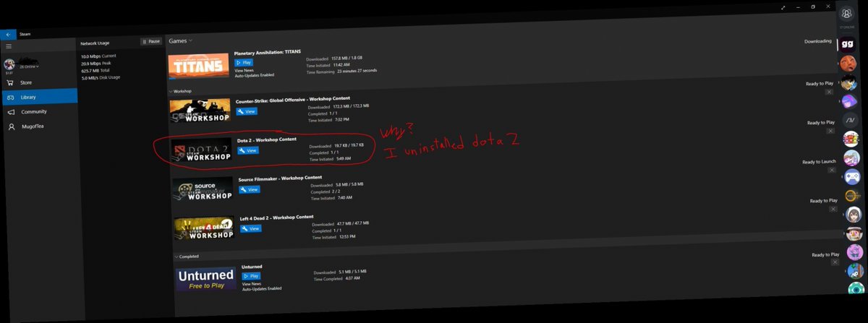868x323 pixels.
Task: Collapse the Completed section
Action: pyautogui.click(x=186, y=257)
